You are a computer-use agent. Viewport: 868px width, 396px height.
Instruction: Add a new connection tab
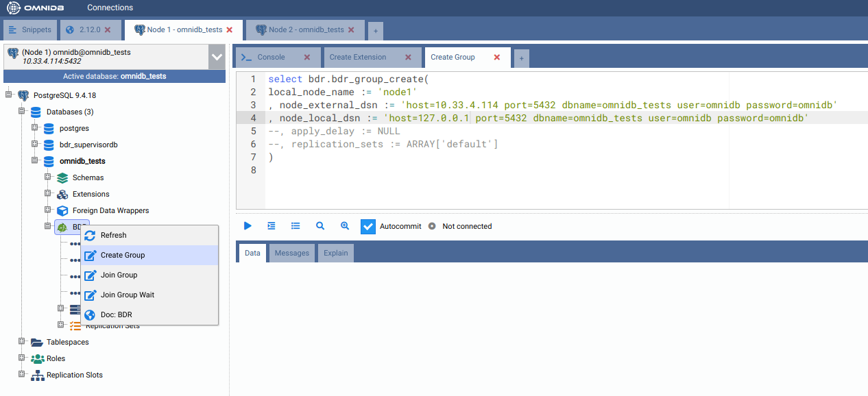(375, 31)
